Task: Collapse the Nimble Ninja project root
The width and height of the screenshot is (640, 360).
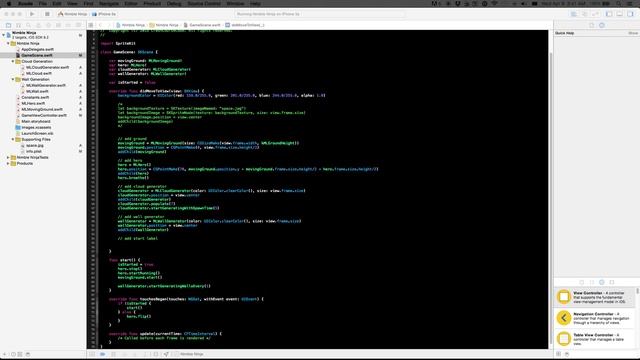Action: [x=4, y=35]
